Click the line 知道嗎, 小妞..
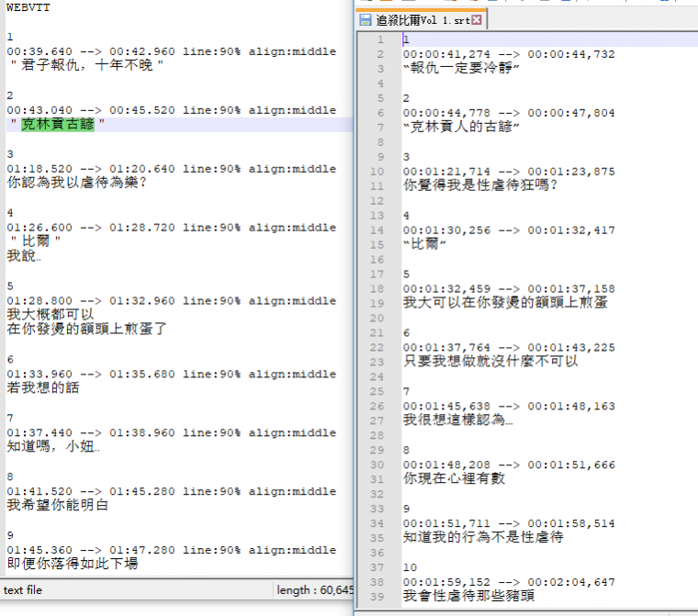This screenshot has height=616, width=698. 53,446
